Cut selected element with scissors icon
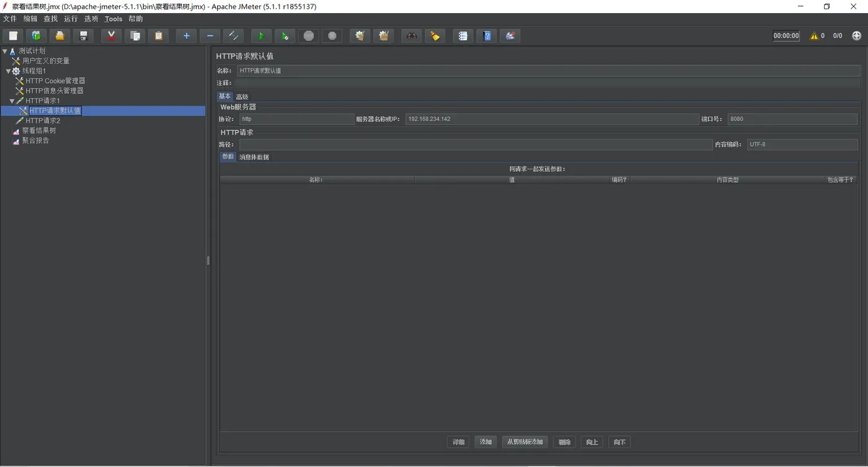868x467 pixels. coord(111,36)
